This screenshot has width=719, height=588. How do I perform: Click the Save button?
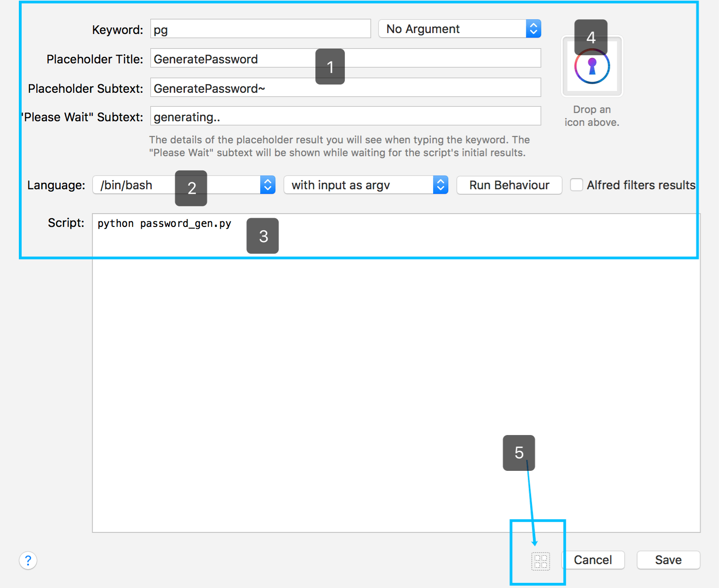point(668,560)
